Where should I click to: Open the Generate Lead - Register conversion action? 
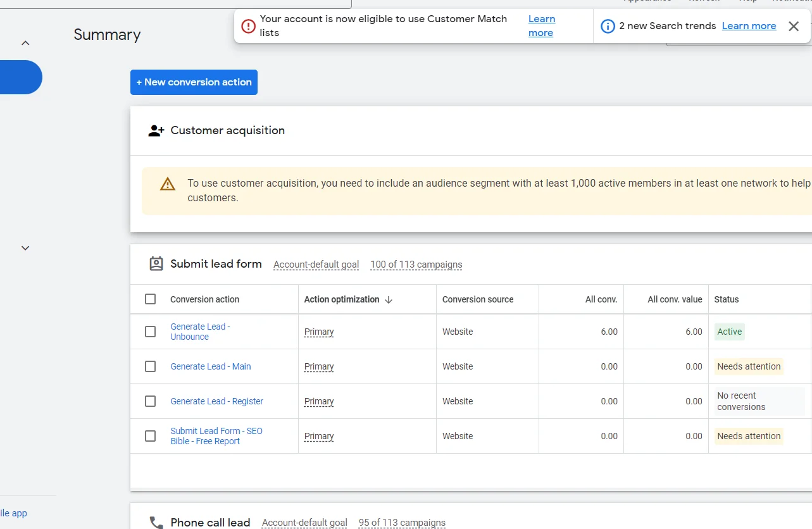(x=216, y=401)
